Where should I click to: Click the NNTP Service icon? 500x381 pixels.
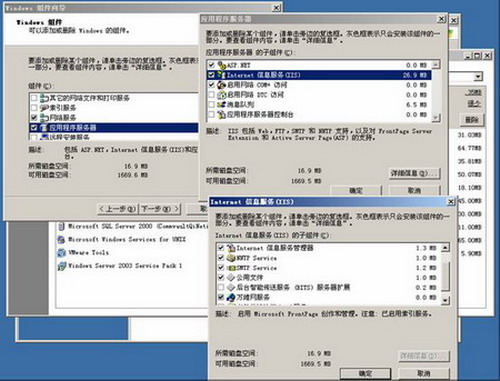pyautogui.click(x=231, y=258)
